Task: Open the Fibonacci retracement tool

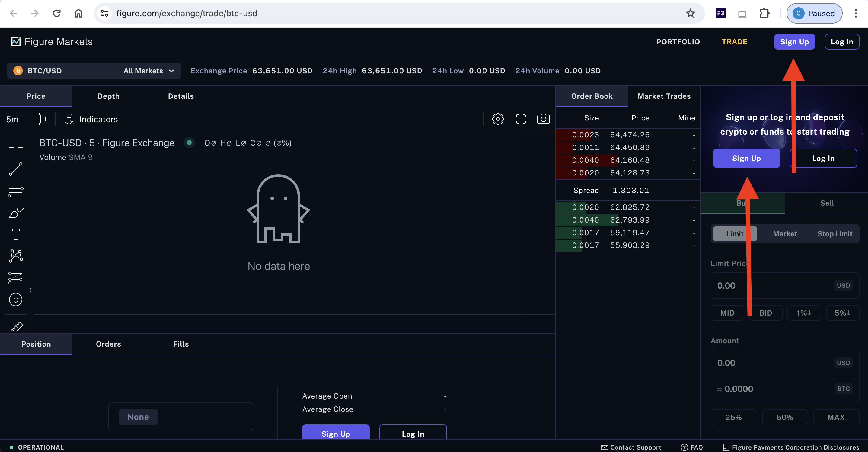Action: pos(16,191)
